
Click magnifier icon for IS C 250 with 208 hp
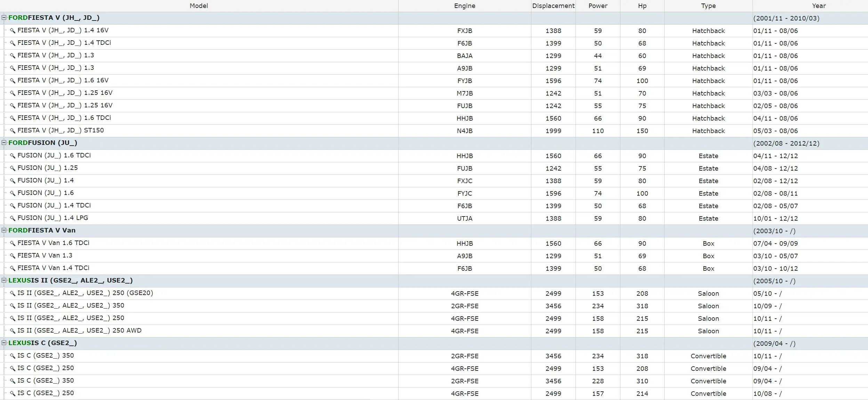[x=13, y=368]
